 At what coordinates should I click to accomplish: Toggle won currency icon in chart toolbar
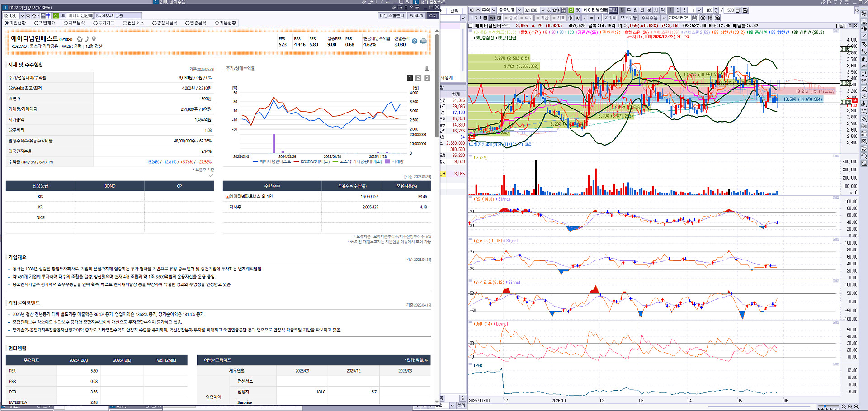point(577,18)
